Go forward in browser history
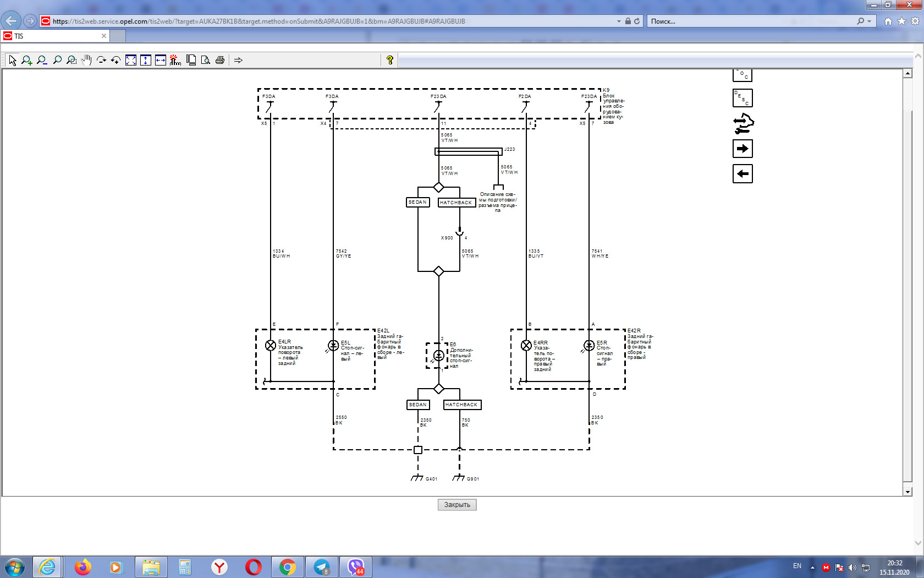 30,21
